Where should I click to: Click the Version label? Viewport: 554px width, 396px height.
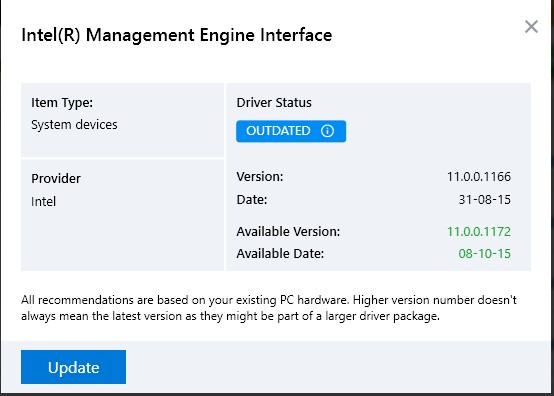[x=260, y=177]
